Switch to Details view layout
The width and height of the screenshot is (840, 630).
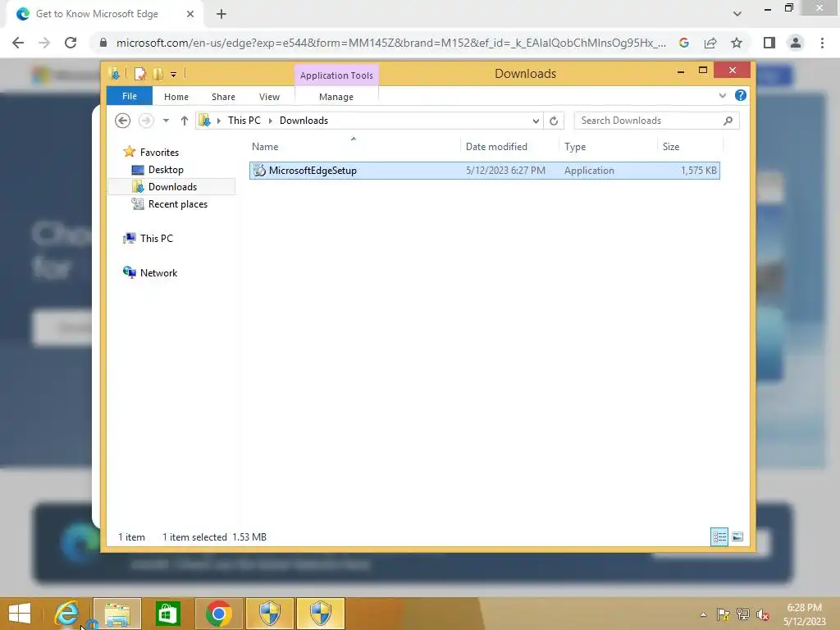(719, 536)
